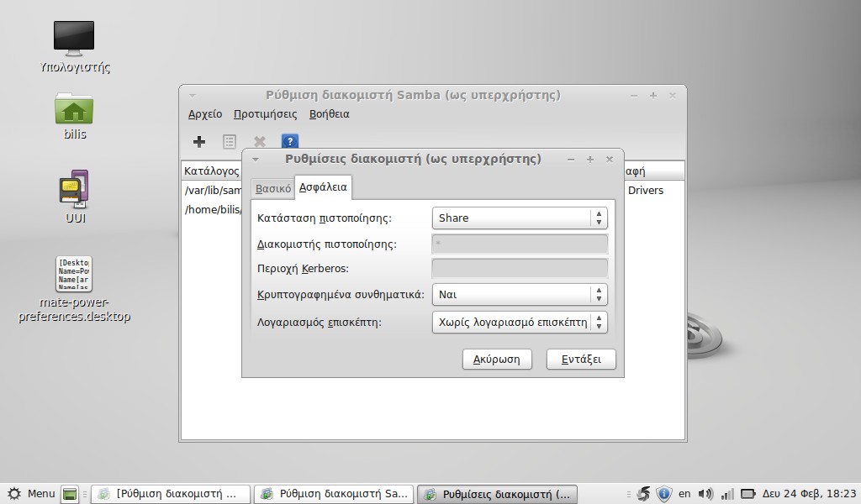Open the Βοήθεια menu
This screenshot has height=504, width=861.
coord(329,114)
